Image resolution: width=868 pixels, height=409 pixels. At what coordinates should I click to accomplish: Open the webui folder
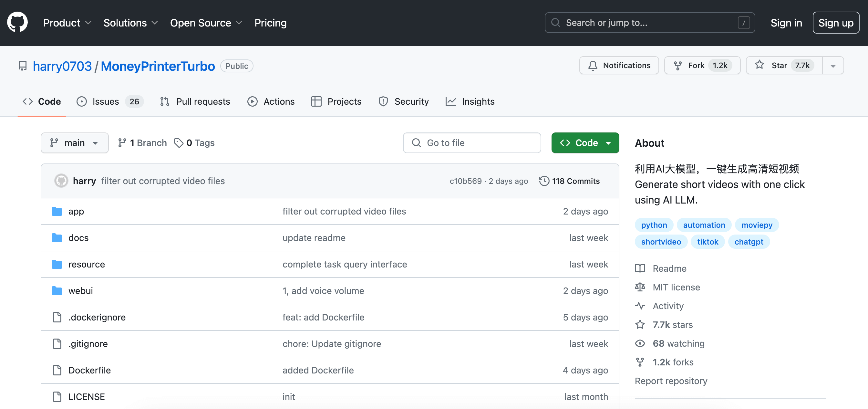pos(80,291)
